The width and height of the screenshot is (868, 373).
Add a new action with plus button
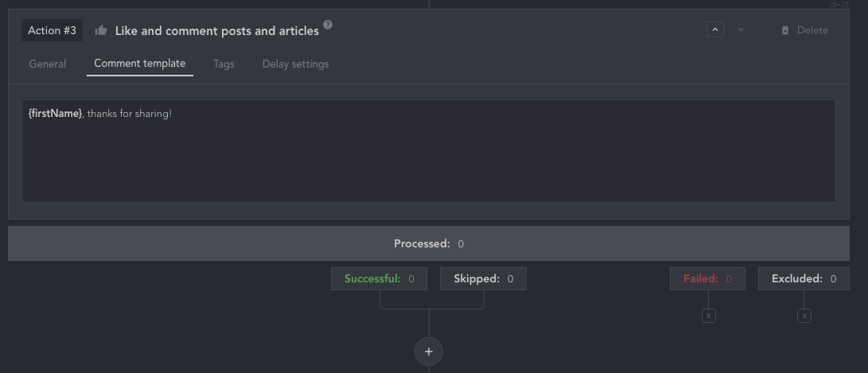(x=429, y=352)
